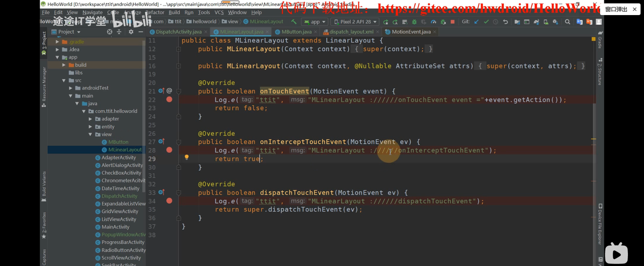Click the override gutter icon on line 21
The width and height of the screenshot is (644, 266).
coord(162,91)
